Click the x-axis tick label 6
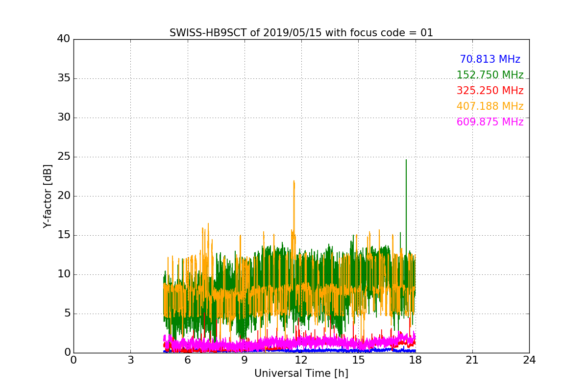The height and width of the screenshot is (392, 588). 188,360
